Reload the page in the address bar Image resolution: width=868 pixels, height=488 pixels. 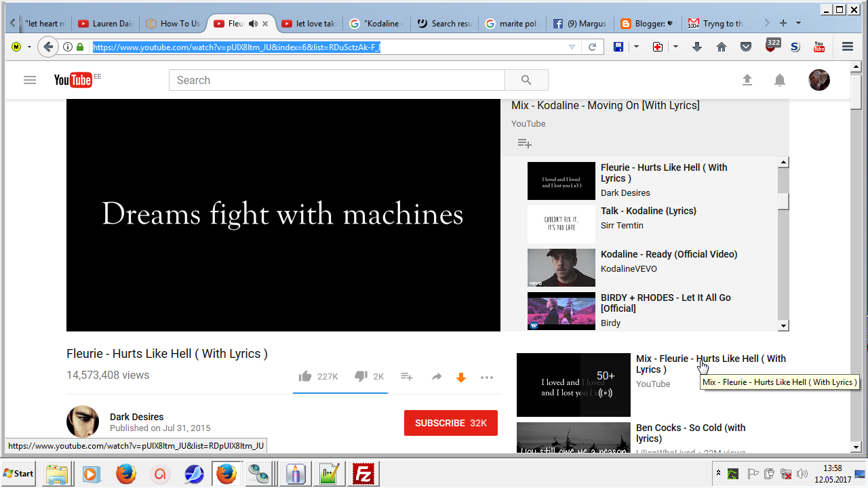pos(592,47)
